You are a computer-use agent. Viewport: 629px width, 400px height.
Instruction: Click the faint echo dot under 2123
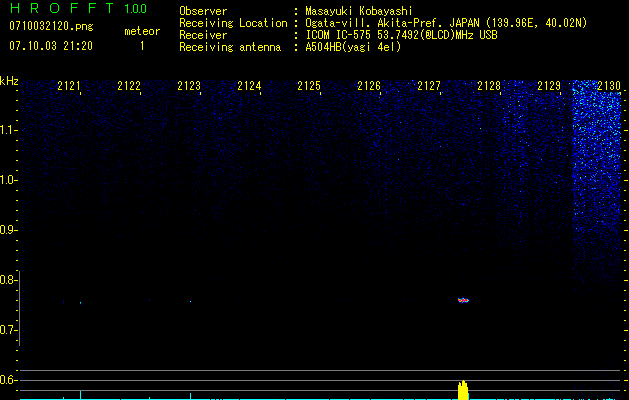click(x=190, y=301)
